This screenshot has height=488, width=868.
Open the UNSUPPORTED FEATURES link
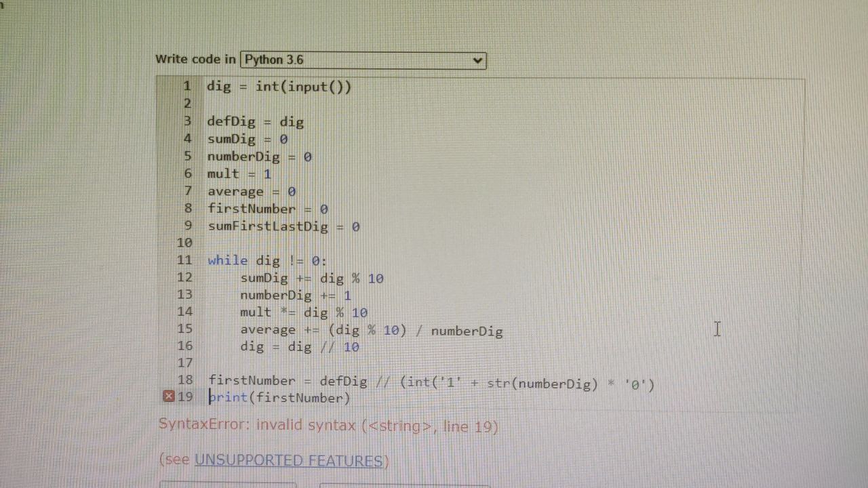tap(289, 460)
